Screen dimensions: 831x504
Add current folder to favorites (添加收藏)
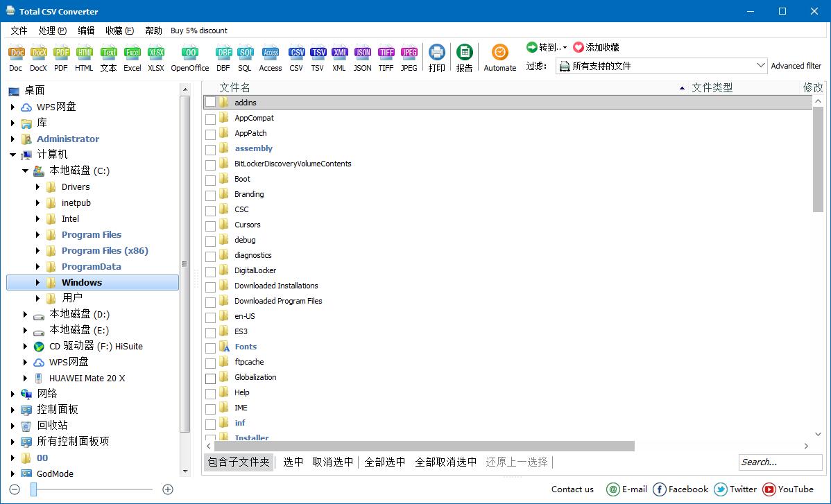click(597, 47)
